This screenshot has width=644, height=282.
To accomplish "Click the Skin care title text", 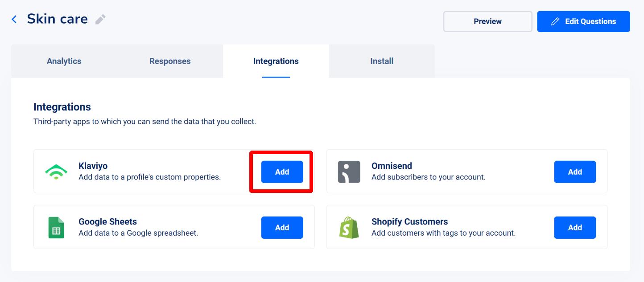I will tap(57, 19).
